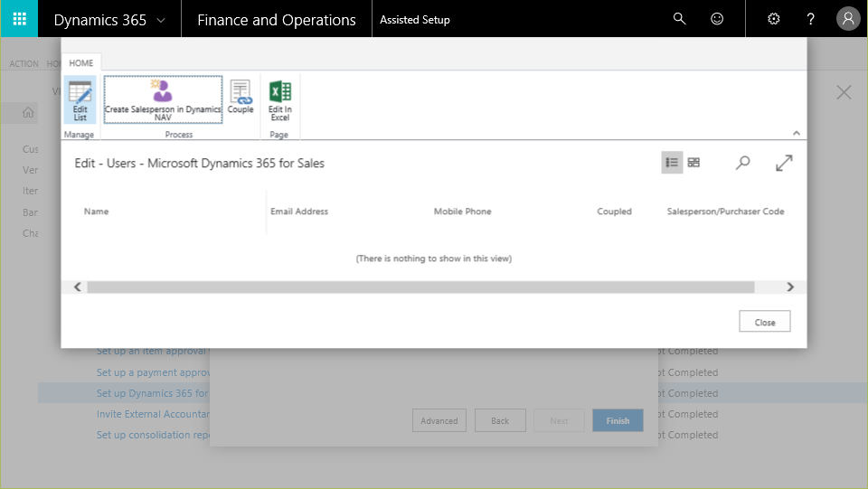The width and height of the screenshot is (868, 489).
Task: Expand the dialog to full screen
Action: tap(784, 163)
